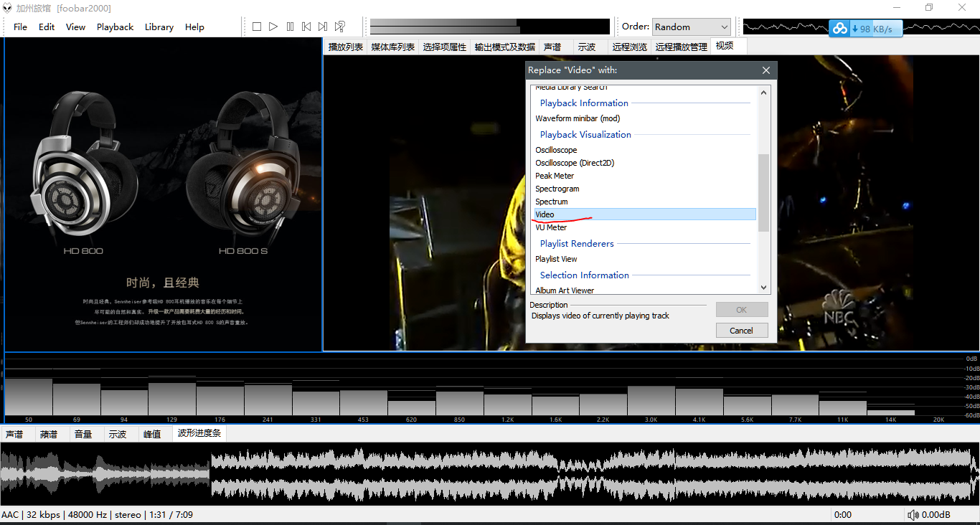Open the Playback menu
Viewport: 980px width, 525px height.
click(115, 27)
